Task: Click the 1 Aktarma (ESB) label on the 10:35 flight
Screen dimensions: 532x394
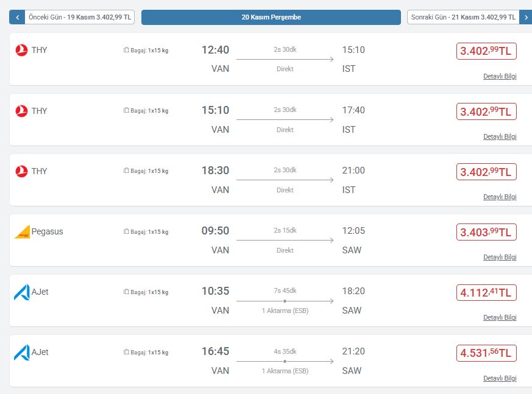Action: point(285,311)
